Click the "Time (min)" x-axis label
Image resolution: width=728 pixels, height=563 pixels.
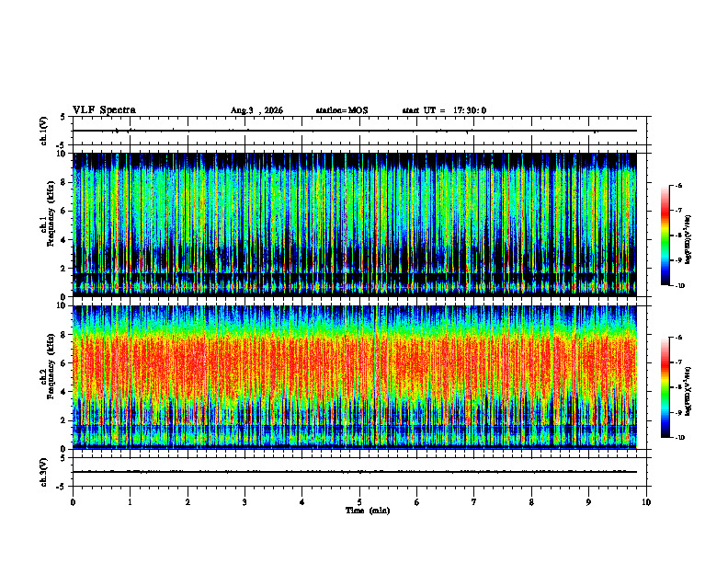point(368,511)
